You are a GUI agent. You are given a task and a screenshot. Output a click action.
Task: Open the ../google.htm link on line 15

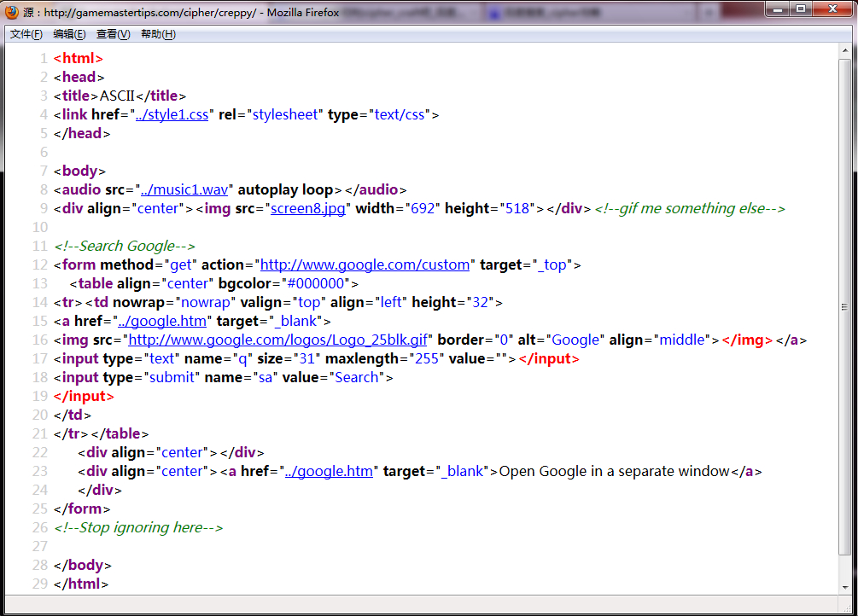[162, 321]
